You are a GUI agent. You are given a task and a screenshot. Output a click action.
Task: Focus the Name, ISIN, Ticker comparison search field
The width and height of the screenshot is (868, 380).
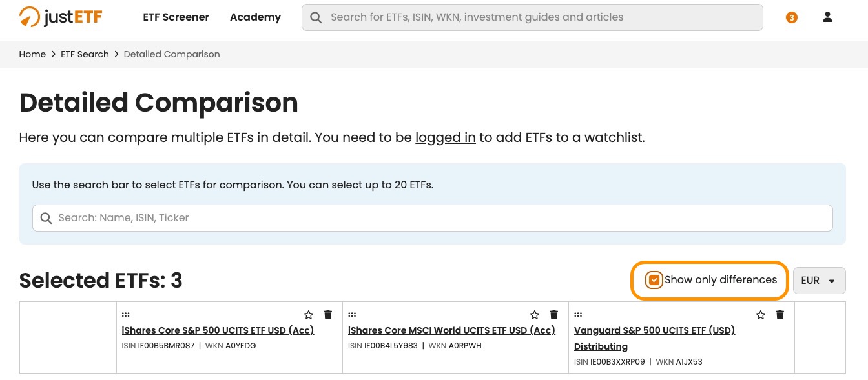click(433, 218)
